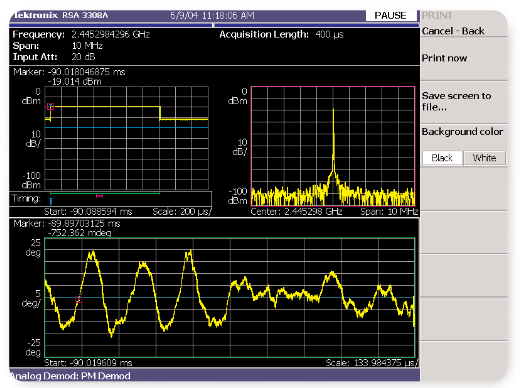Click the Center 2.445298 GHz readout
520x388 pixels.
296,212
